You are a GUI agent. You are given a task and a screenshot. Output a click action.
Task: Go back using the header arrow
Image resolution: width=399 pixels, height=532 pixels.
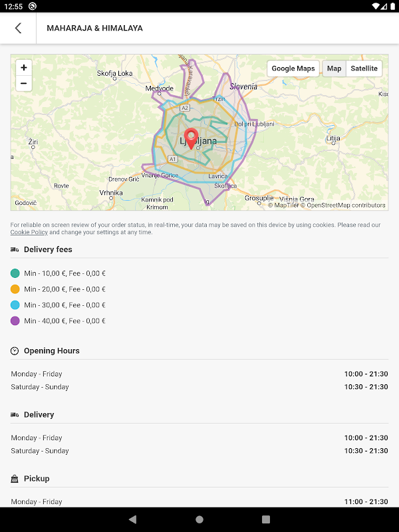(19, 28)
